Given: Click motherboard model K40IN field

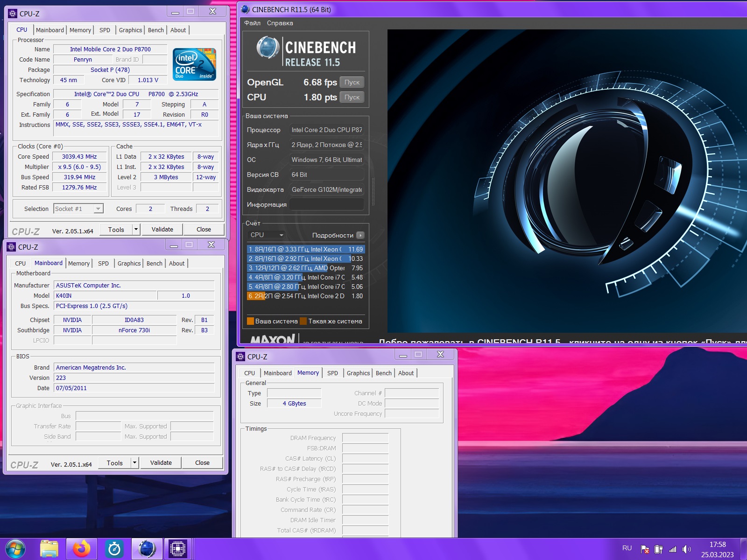Looking at the screenshot, I should [x=105, y=295].
